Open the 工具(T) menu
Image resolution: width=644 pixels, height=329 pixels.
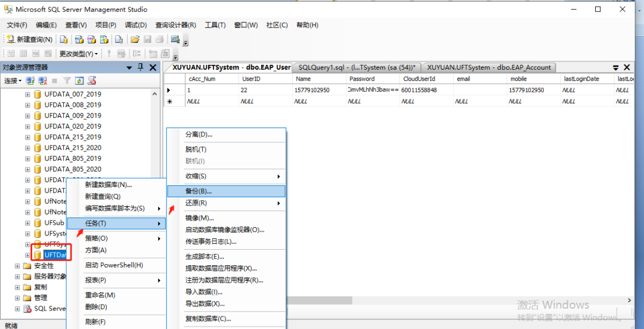click(215, 25)
